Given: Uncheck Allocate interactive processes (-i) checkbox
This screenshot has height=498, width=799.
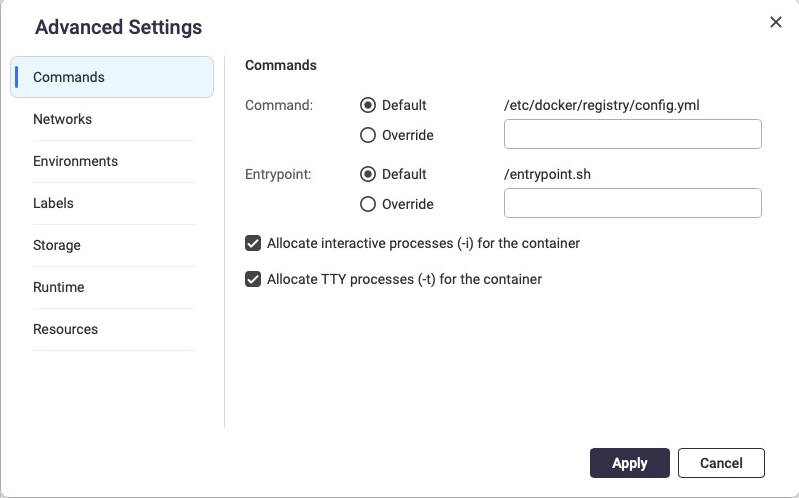Looking at the screenshot, I should point(253,243).
